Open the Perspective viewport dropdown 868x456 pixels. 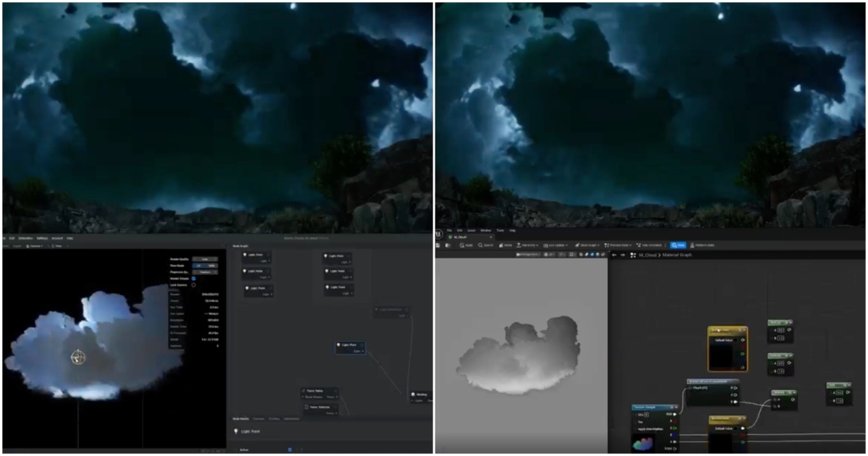coord(528,255)
